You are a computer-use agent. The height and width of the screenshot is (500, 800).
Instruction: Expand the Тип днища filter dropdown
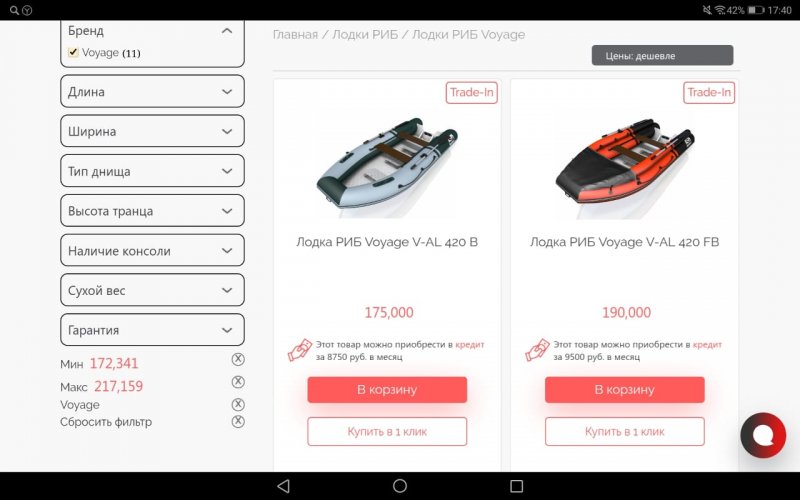pyautogui.click(x=152, y=171)
